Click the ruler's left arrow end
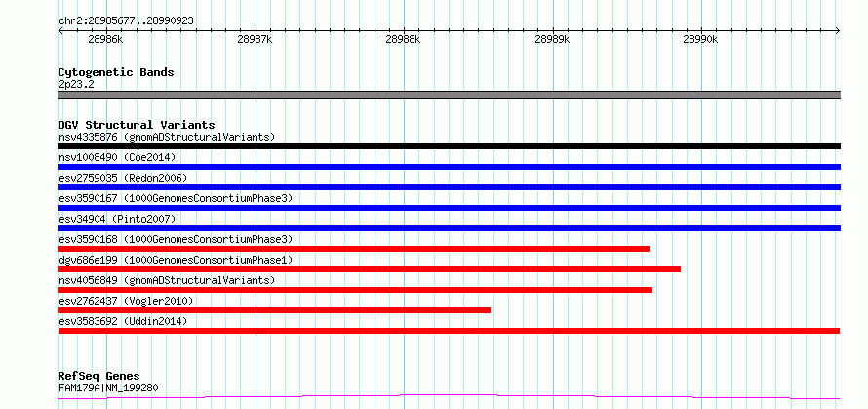This screenshot has width=868, height=409. pos(60,30)
